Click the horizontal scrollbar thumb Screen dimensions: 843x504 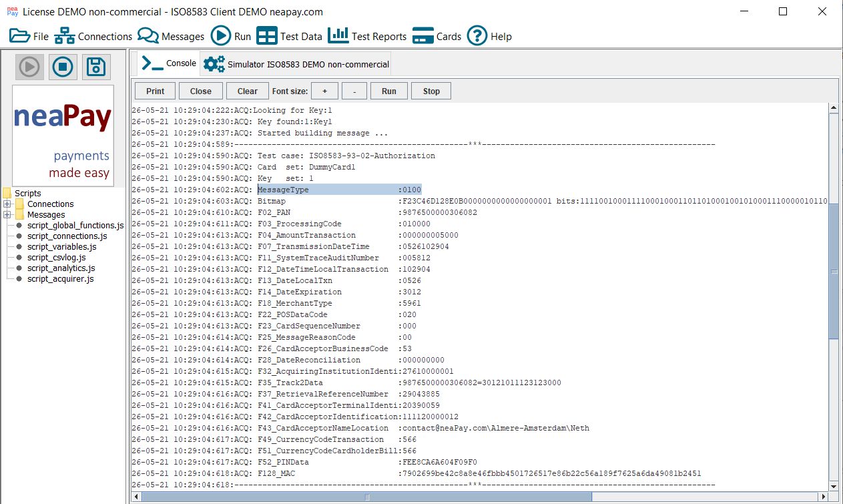pos(367,497)
